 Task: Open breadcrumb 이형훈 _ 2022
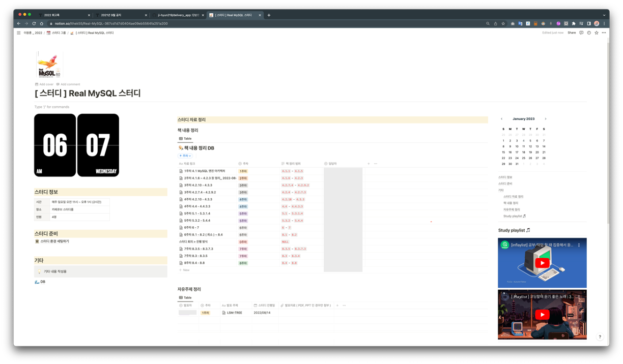tap(33, 33)
